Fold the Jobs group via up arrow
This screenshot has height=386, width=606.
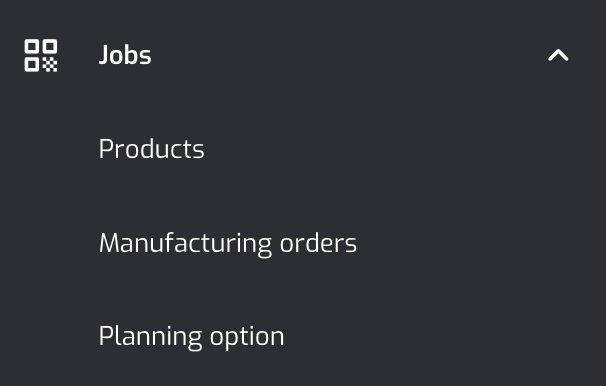click(558, 55)
